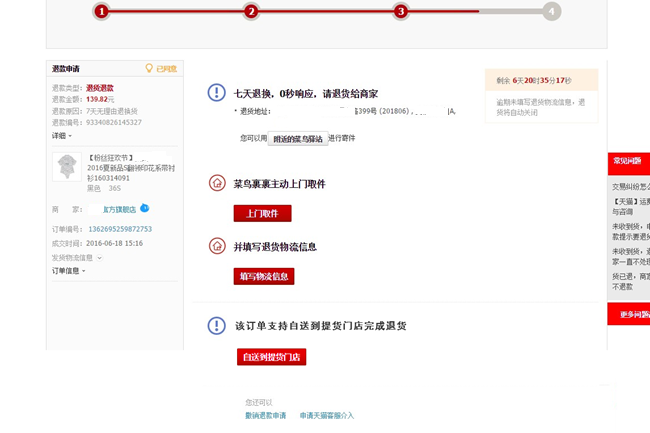The height and width of the screenshot is (433, 650).
Task: Click the 7天无理由退换货 reason text
Action: (x=112, y=111)
